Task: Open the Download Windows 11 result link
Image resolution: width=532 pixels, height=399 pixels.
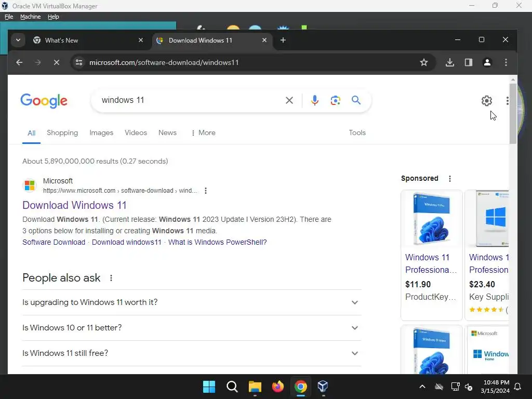Action: point(74,205)
